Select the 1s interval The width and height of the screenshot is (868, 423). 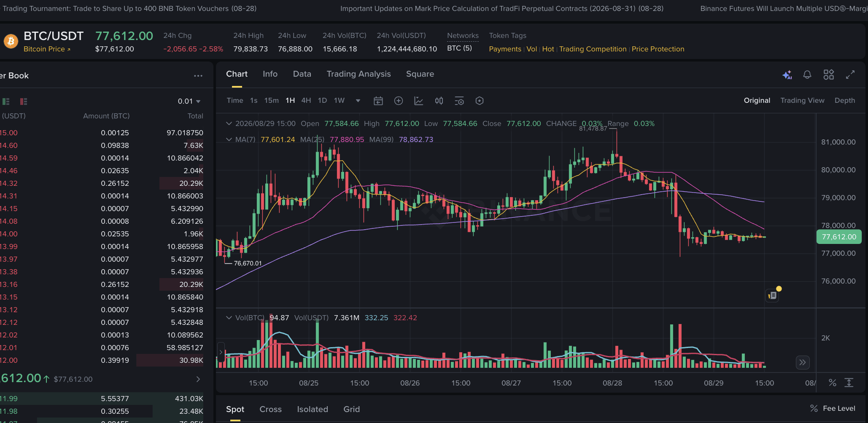click(253, 100)
